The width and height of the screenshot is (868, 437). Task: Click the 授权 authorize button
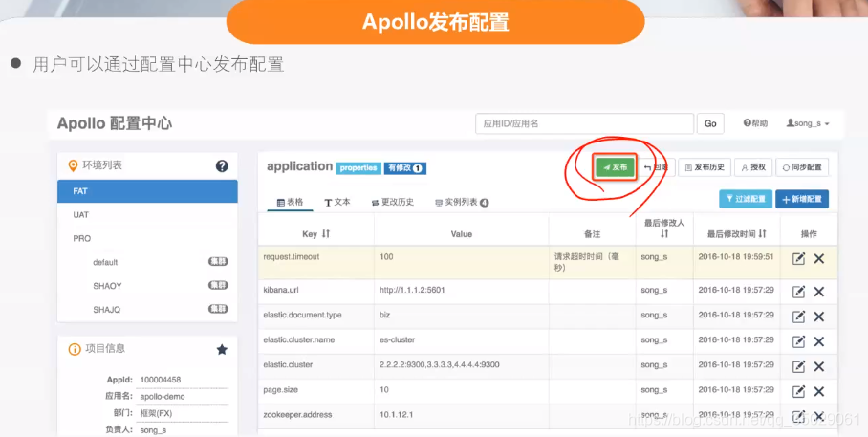coord(753,167)
